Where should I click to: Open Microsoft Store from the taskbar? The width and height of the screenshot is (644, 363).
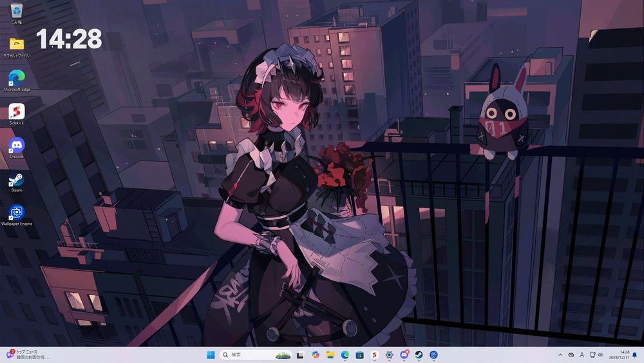[360, 355]
